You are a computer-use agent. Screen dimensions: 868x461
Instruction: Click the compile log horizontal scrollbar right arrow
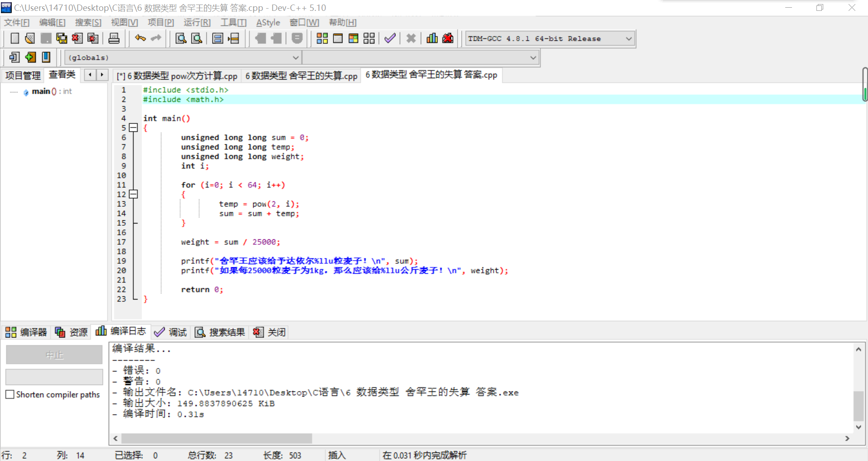pos(847,438)
